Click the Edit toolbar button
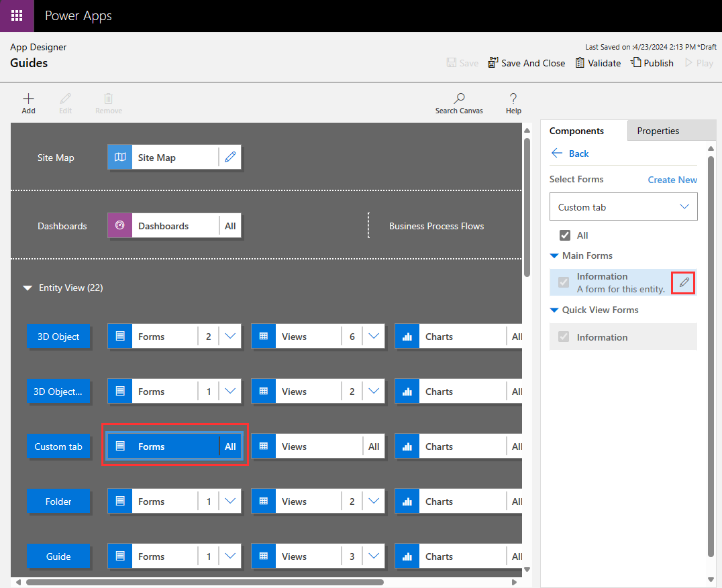Image resolution: width=722 pixels, height=588 pixels. pyautogui.click(x=65, y=103)
